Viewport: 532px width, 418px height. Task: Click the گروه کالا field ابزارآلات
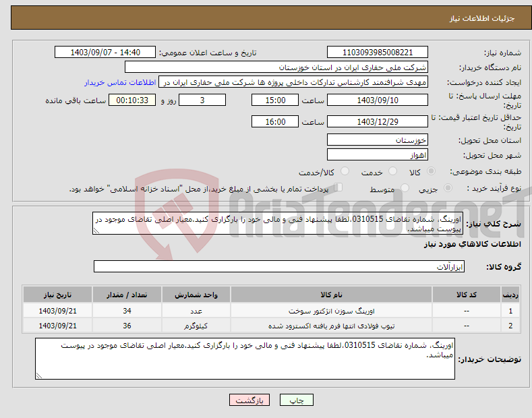(279, 266)
